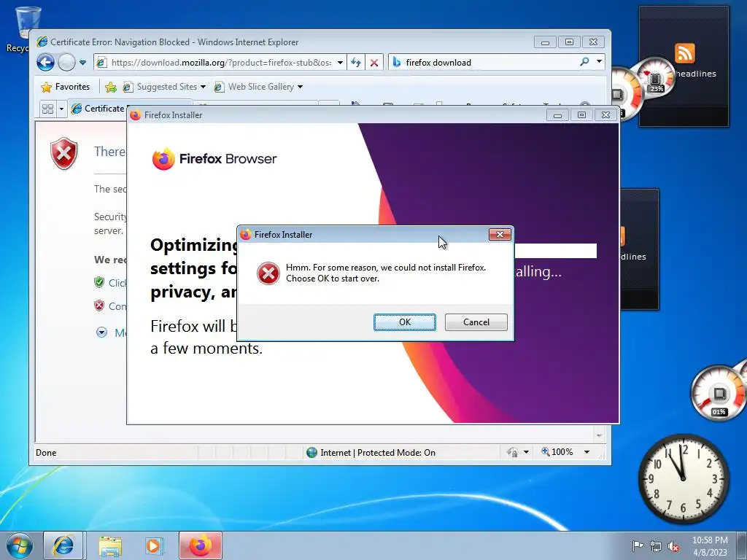Click the security status icon in IE status bar
The height and width of the screenshot is (560, 747).
point(513,452)
